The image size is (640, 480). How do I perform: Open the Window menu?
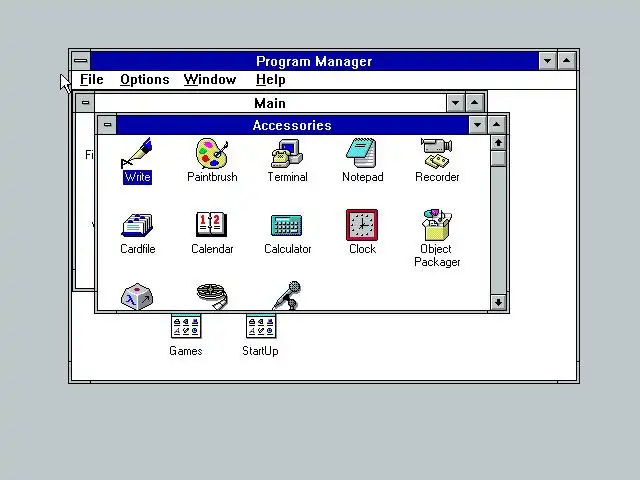(x=210, y=80)
